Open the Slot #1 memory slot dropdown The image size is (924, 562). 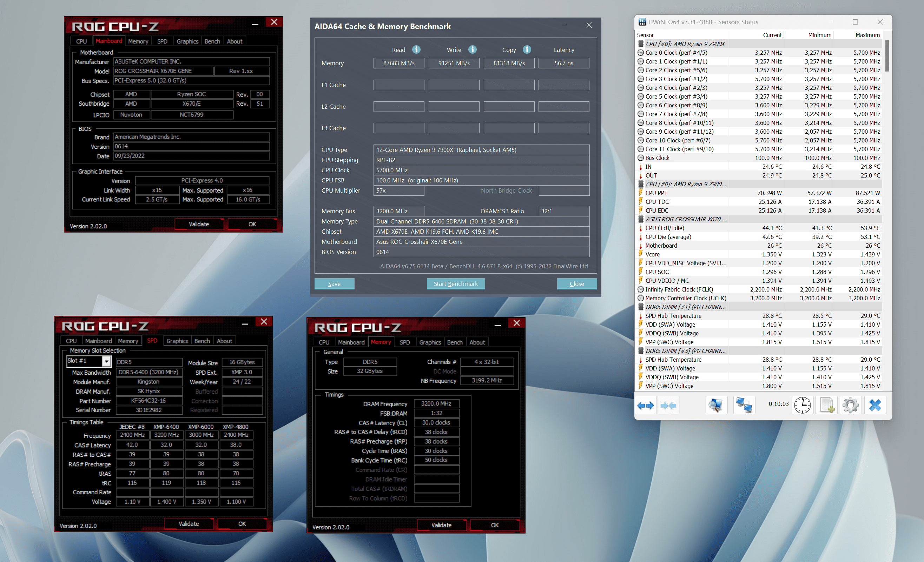(106, 361)
